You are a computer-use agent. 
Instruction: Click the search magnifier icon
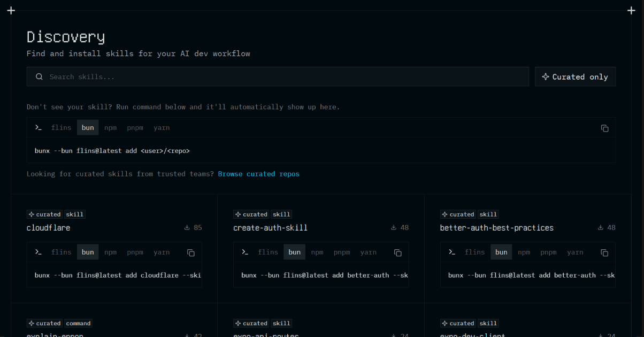tap(39, 76)
